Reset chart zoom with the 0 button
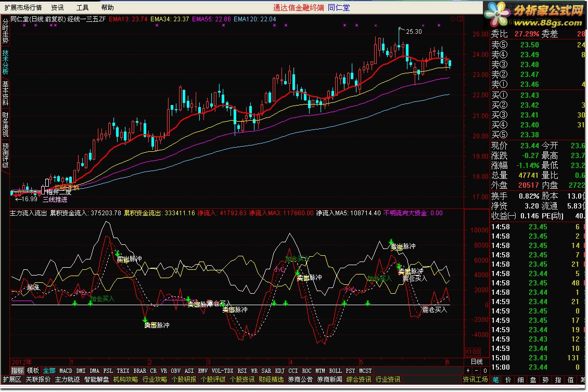The width and height of the screenshot is (588, 392). click(x=484, y=371)
